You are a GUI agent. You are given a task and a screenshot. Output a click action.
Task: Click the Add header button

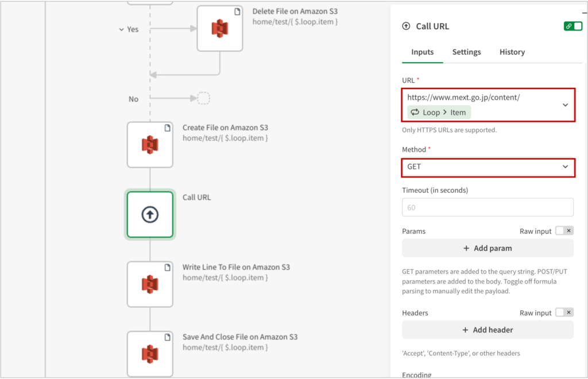[488, 330]
